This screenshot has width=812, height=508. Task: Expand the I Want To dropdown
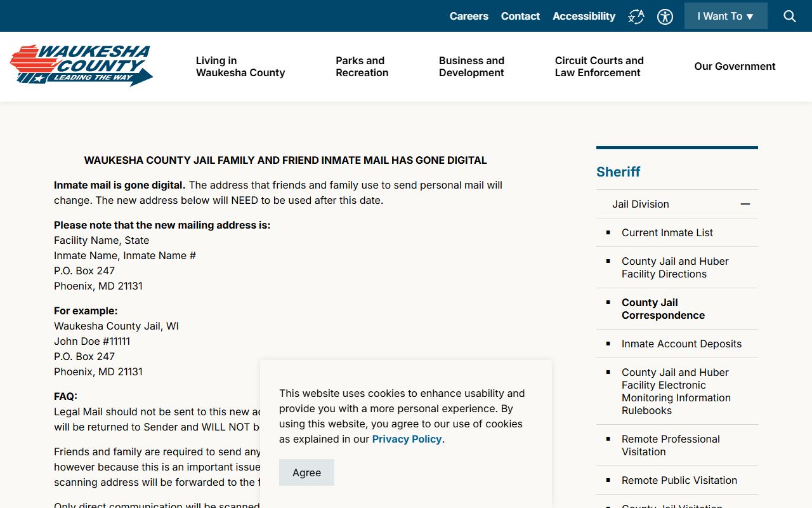[x=726, y=16]
